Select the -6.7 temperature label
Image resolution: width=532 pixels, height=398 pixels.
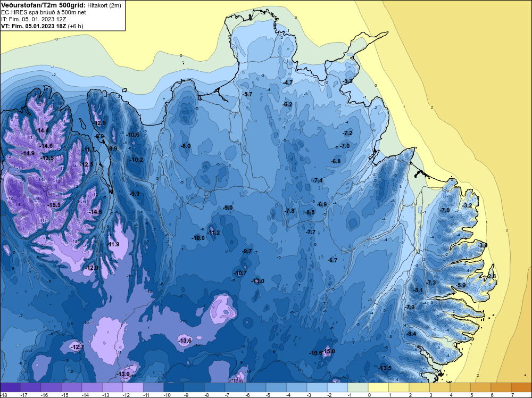[x=332, y=260]
